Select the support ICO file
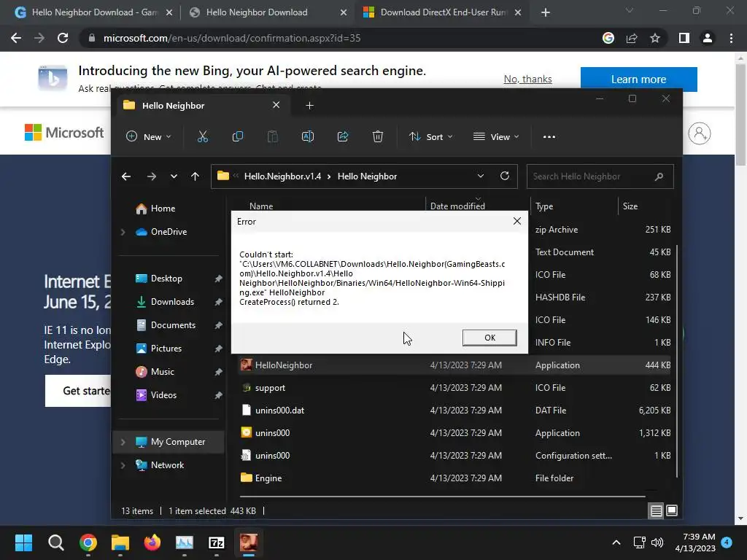The image size is (747, 560). coord(455,388)
